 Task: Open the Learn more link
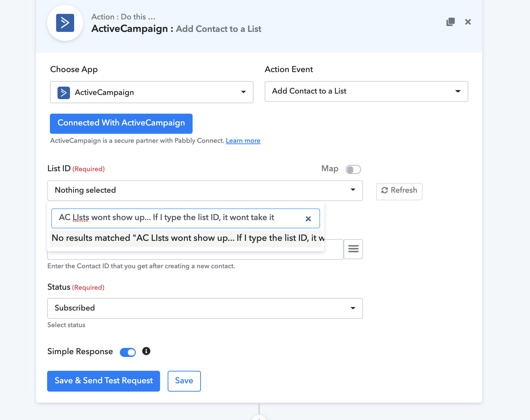[x=243, y=141]
